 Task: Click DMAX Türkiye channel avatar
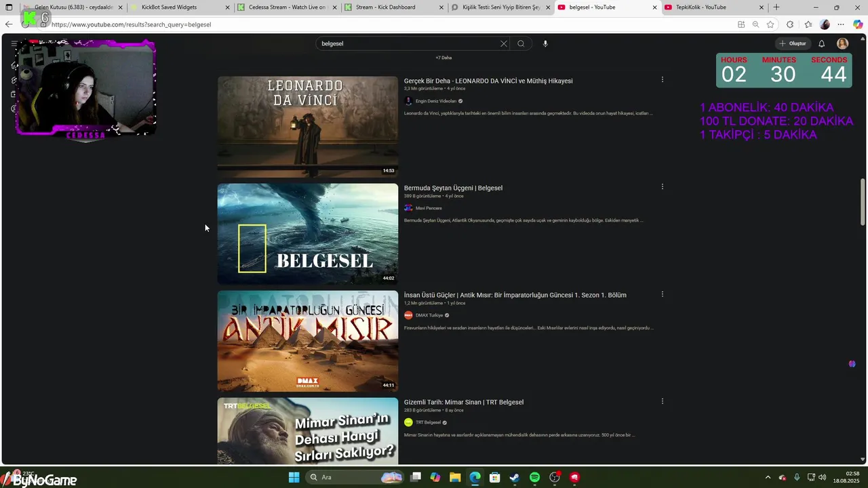pyautogui.click(x=408, y=315)
